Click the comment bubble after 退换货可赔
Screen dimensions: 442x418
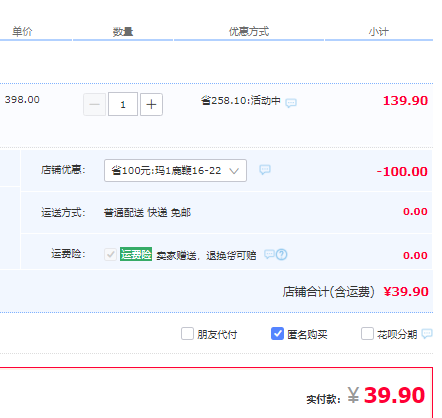(269, 255)
